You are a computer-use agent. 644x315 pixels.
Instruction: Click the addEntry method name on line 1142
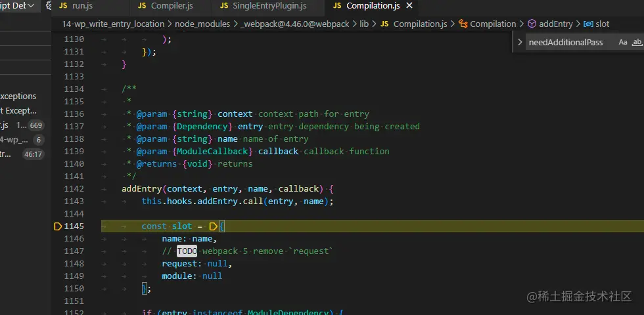pyautogui.click(x=142, y=189)
